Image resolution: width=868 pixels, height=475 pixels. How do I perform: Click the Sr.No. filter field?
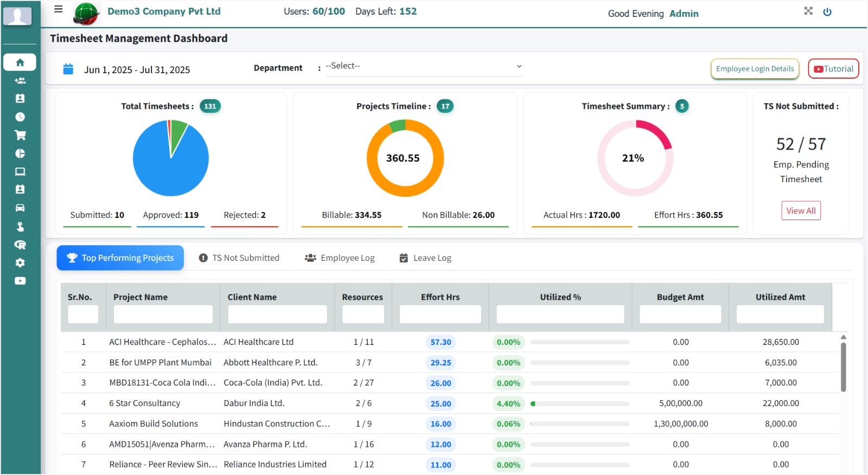point(83,314)
